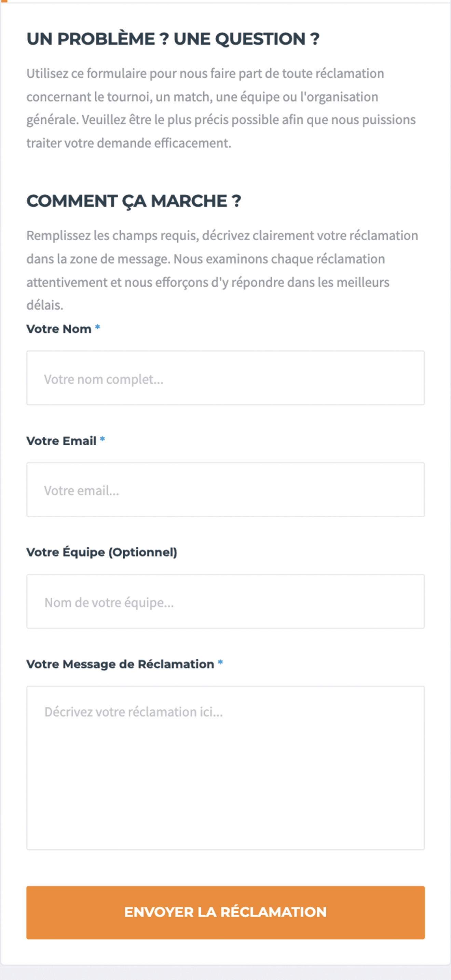Click the Votre Nom label text
This screenshot has width=451, height=980.
click(59, 329)
